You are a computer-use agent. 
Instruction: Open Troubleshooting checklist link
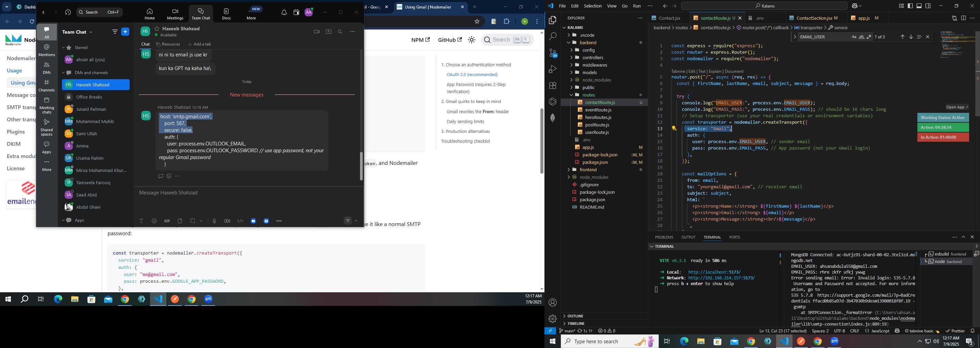pyautogui.click(x=465, y=141)
